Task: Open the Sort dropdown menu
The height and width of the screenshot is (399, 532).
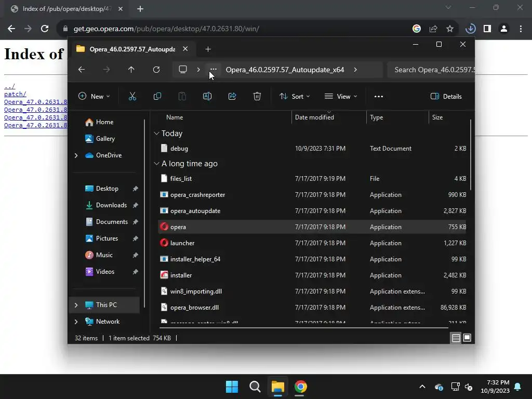Action: pyautogui.click(x=294, y=96)
